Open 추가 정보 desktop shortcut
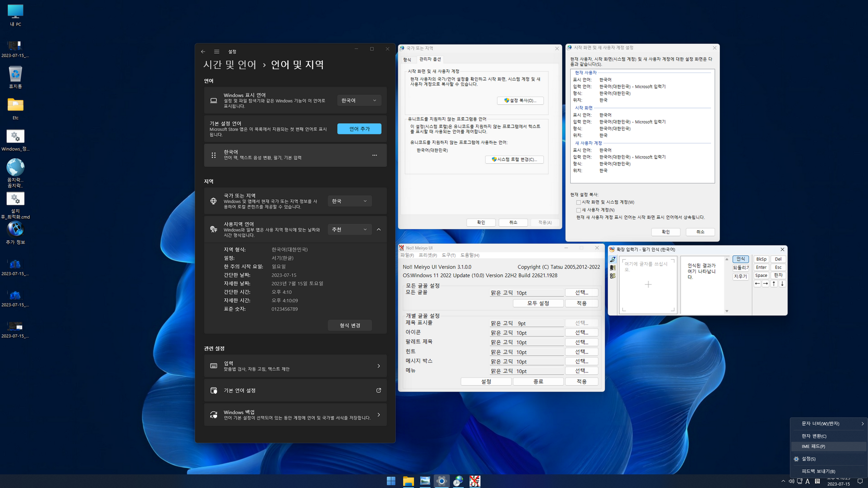 [x=15, y=233]
